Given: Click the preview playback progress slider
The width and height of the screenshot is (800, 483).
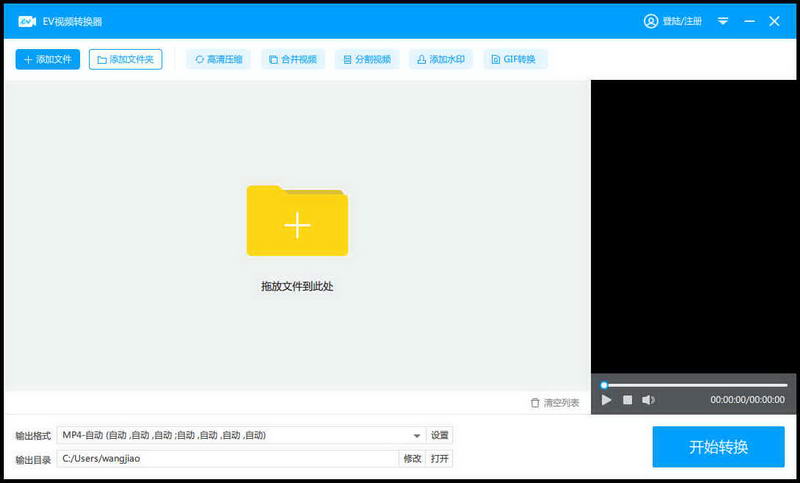Looking at the screenshot, I should [694, 385].
